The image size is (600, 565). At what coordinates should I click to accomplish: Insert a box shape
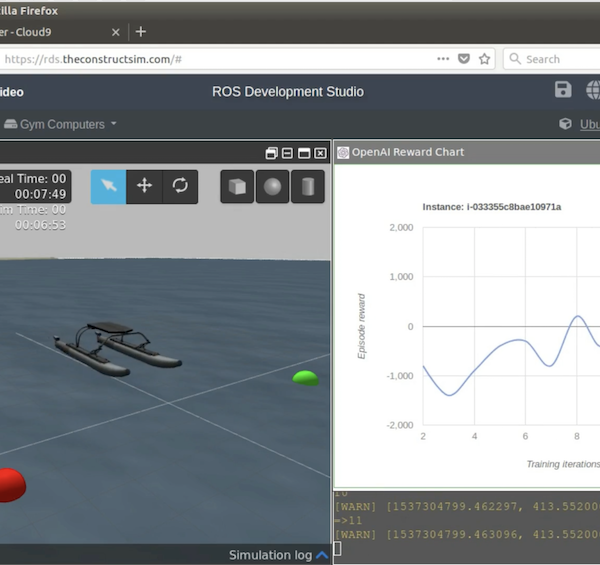pos(237,187)
